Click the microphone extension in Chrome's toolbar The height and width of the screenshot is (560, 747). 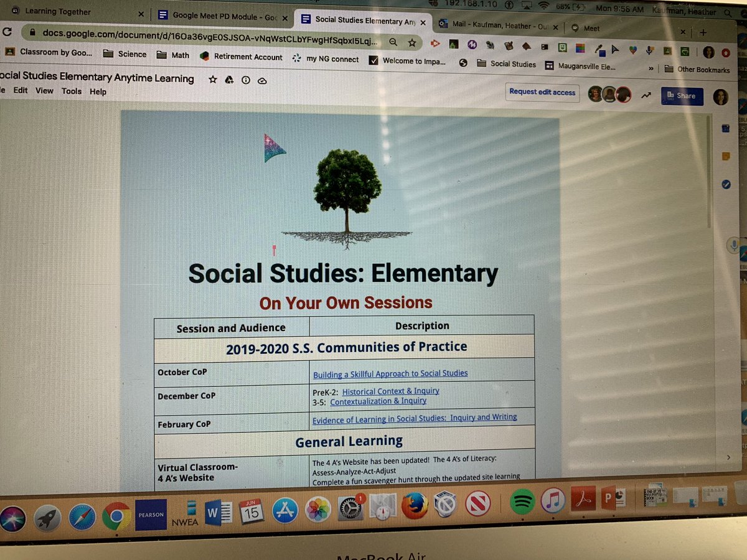click(649, 49)
